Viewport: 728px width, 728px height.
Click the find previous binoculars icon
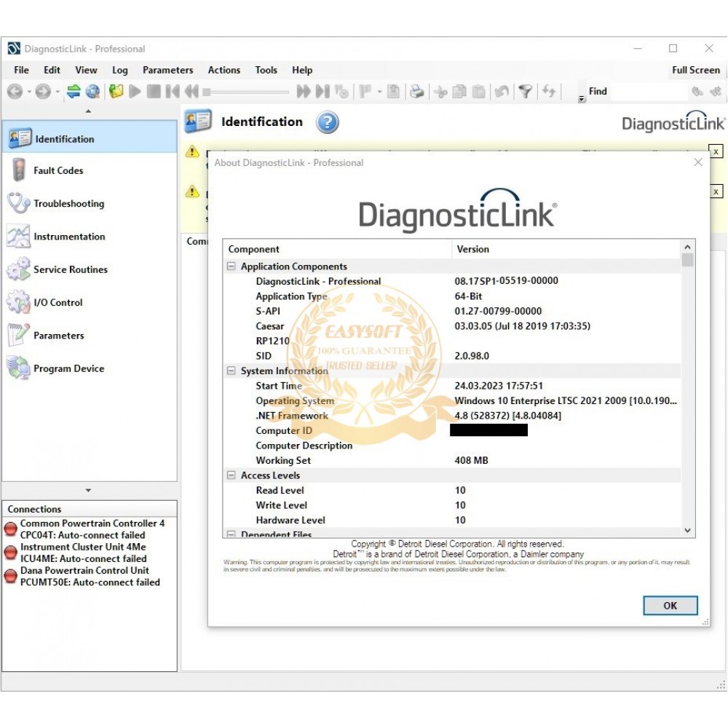(697, 92)
